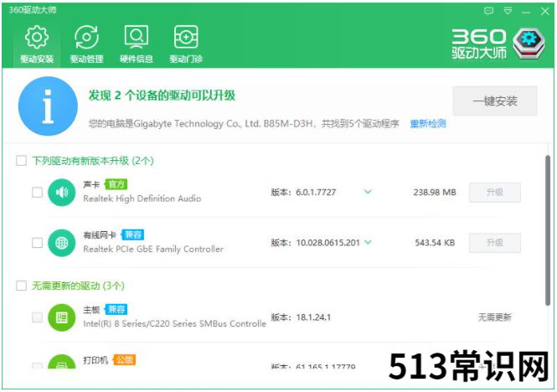Check the 主板 SMBus Controller checkbox
The image size is (557, 392).
[38, 317]
